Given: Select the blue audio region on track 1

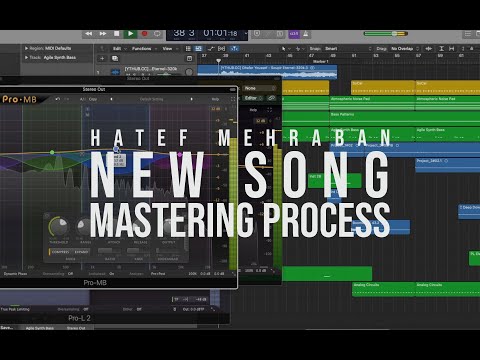Looking at the screenshot, I should point(267,72).
